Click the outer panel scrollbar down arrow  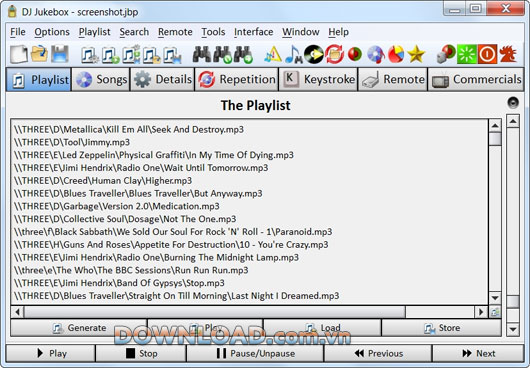[x=513, y=329]
